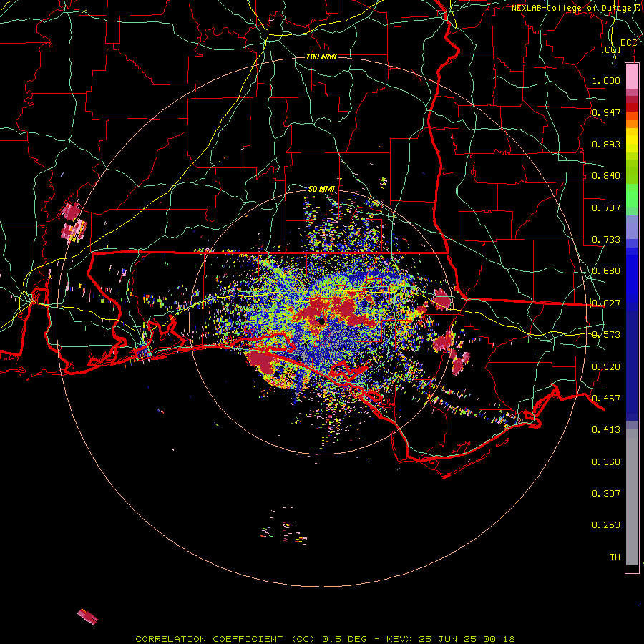
Task: Click the isolated pink echo at the bottom-left corner
Action: (x=88, y=617)
